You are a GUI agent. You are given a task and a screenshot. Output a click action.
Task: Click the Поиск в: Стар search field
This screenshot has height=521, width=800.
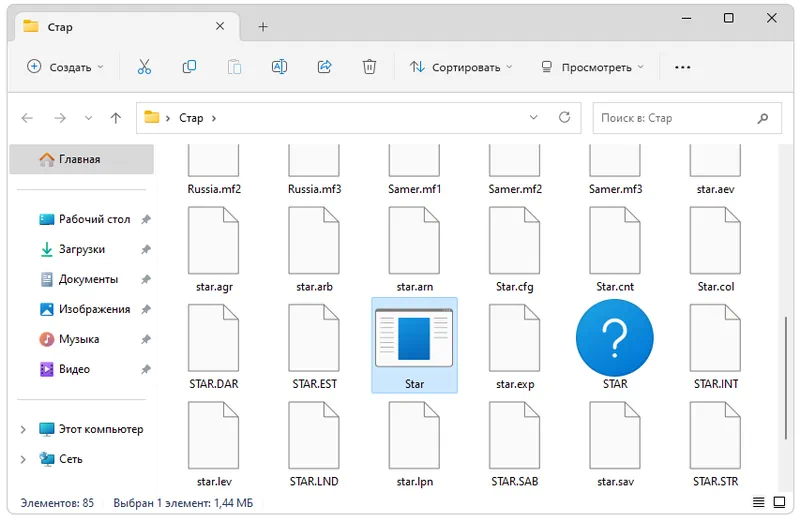pos(687,118)
